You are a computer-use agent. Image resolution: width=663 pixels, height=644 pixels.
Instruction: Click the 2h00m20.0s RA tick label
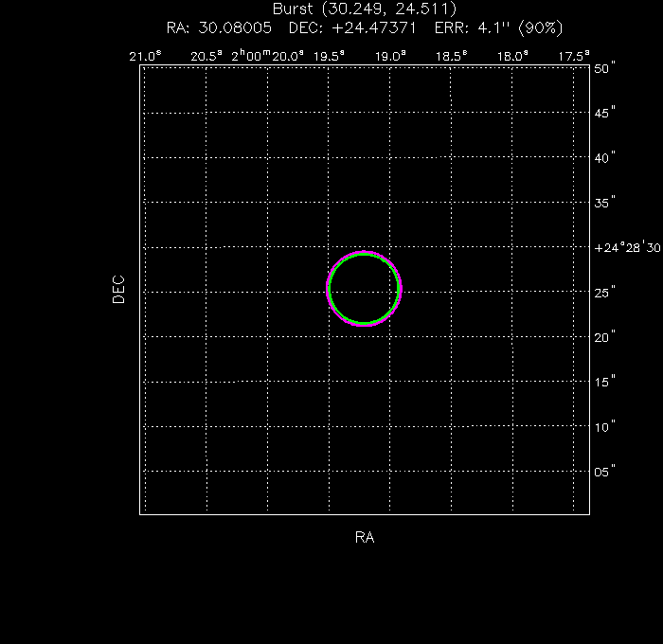(x=268, y=55)
